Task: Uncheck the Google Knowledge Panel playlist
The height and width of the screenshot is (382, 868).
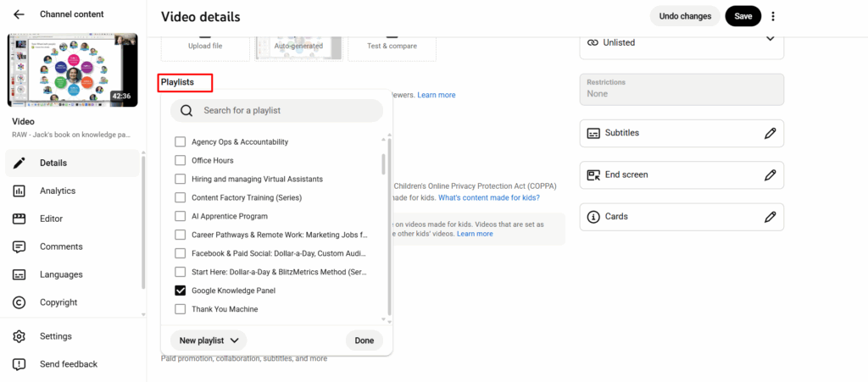Action: pyautogui.click(x=181, y=291)
